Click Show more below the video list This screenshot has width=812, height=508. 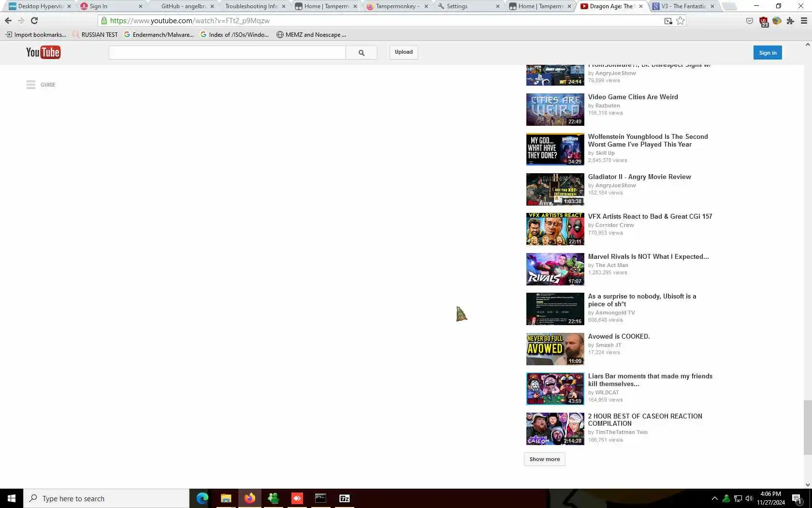pos(545,459)
